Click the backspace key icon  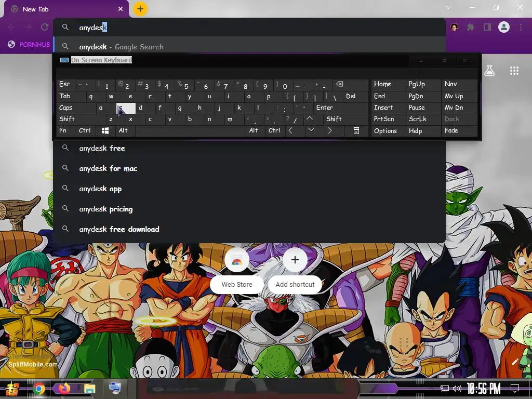(351, 85)
